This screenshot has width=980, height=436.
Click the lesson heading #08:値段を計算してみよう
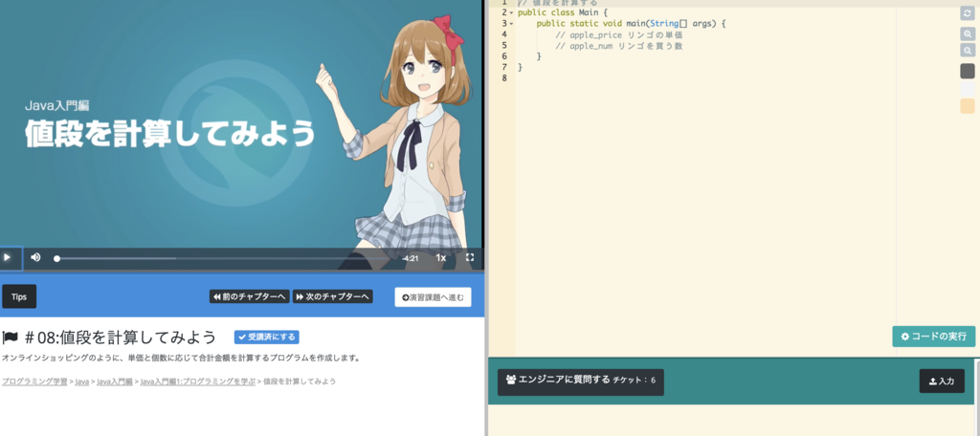tap(121, 338)
